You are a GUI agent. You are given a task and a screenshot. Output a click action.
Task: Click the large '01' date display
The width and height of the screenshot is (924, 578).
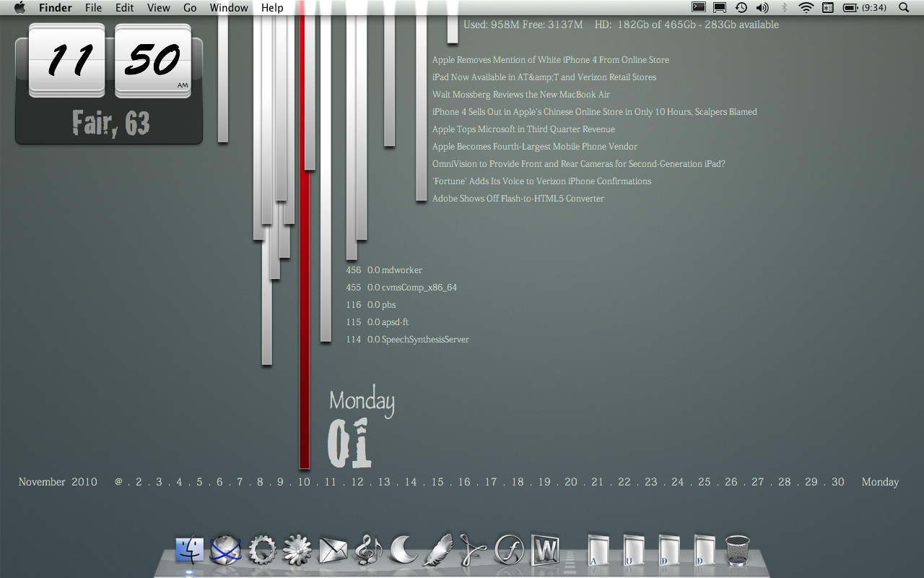(349, 443)
